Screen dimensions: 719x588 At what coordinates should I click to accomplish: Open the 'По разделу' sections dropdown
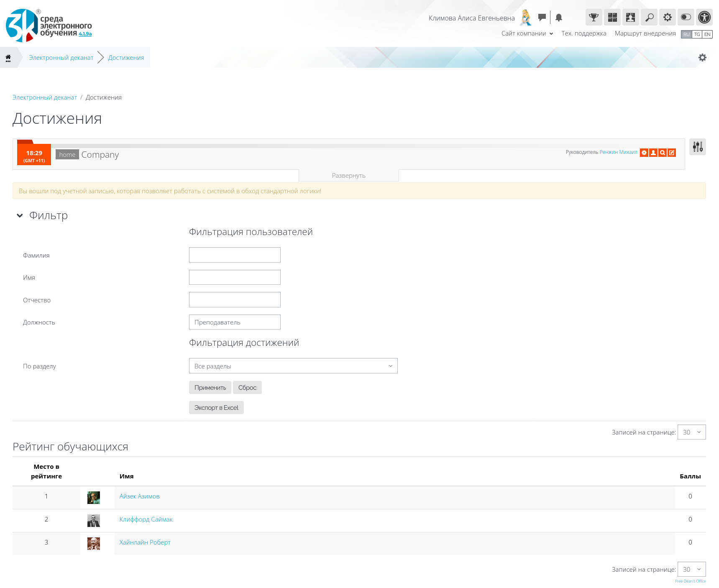pyautogui.click(x=293, y=366)
